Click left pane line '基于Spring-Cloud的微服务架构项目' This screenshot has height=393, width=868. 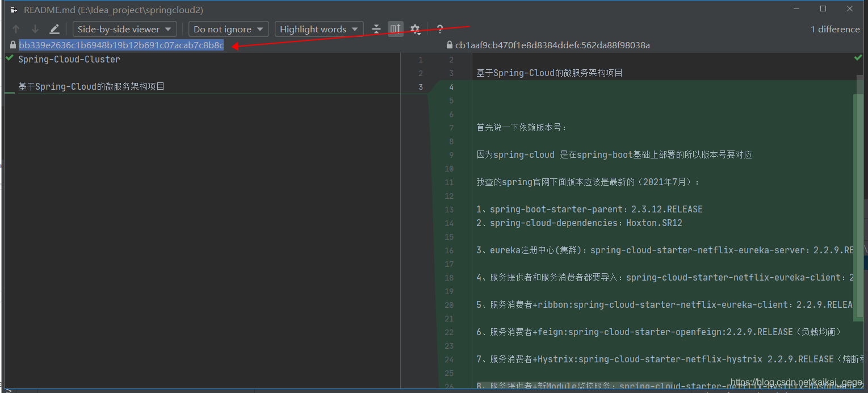(91, 86)
